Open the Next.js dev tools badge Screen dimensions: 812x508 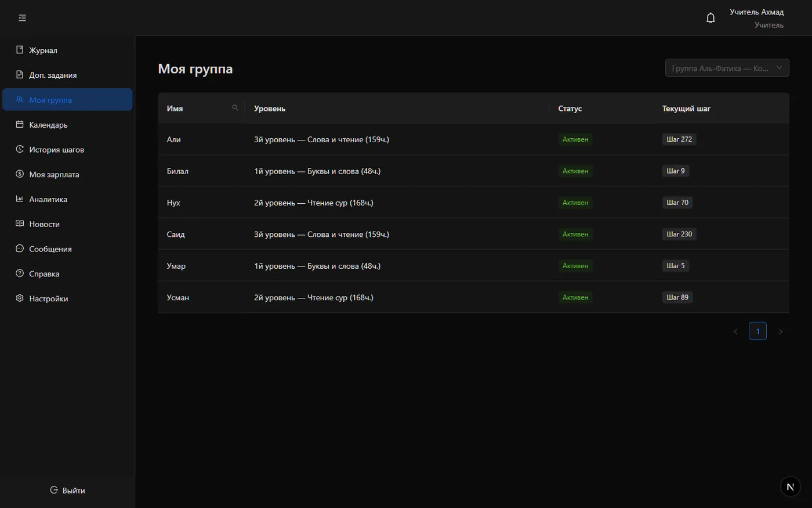[x=790, y=487]
